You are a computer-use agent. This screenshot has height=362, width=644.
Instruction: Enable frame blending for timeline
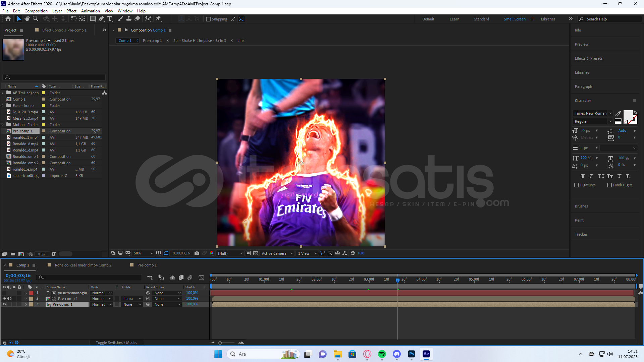pos(181,278)
